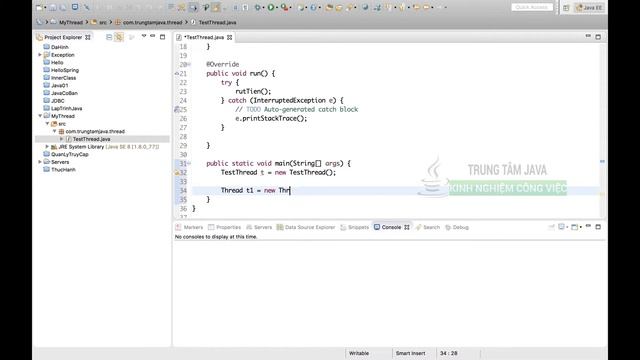Maximize the Console panel

(x=598, y=227)
